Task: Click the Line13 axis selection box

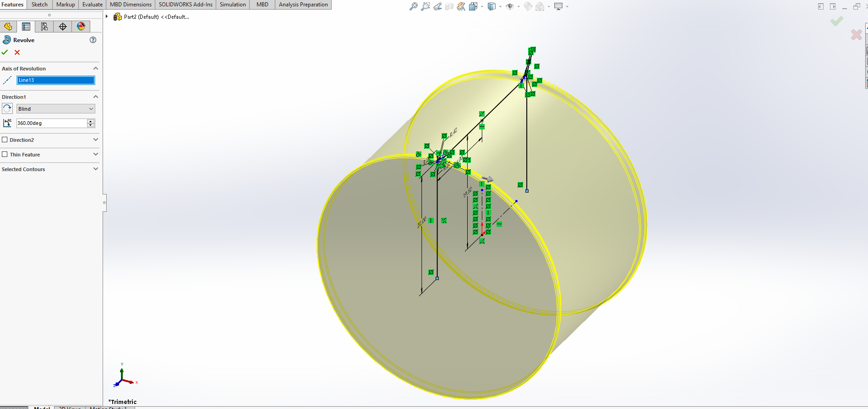Action: pos(55,80)
